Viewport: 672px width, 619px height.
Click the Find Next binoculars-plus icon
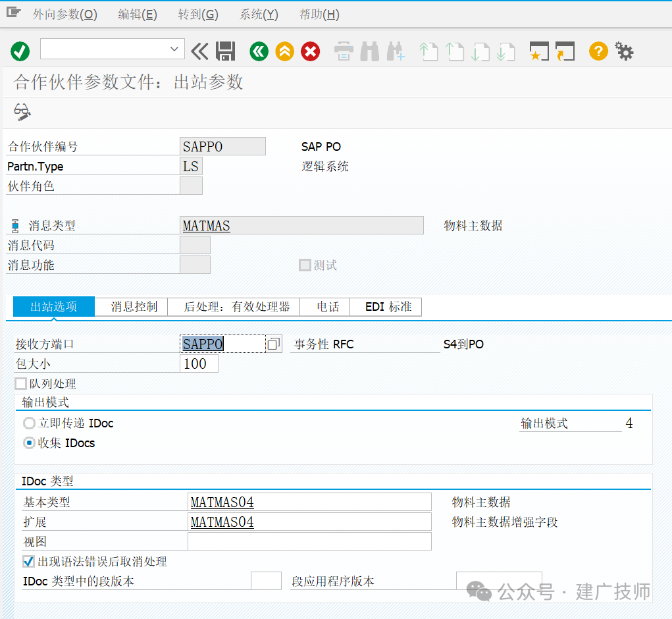395,51
